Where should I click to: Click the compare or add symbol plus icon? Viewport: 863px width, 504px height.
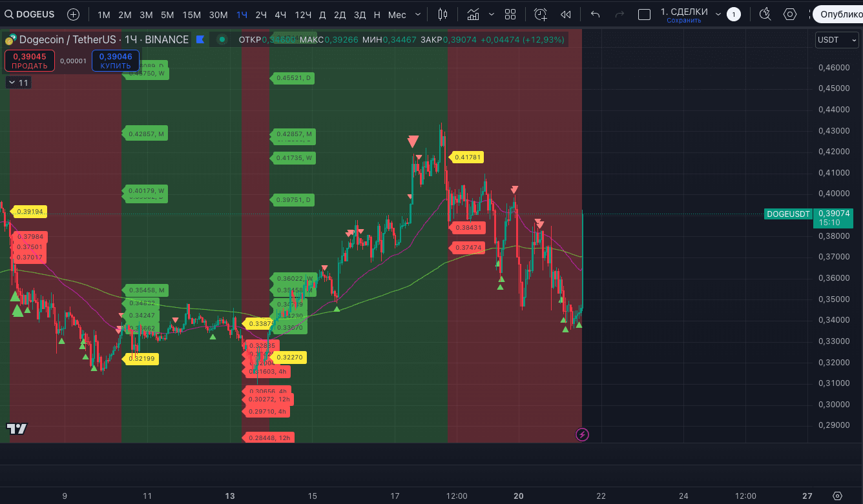coord(73,14)
